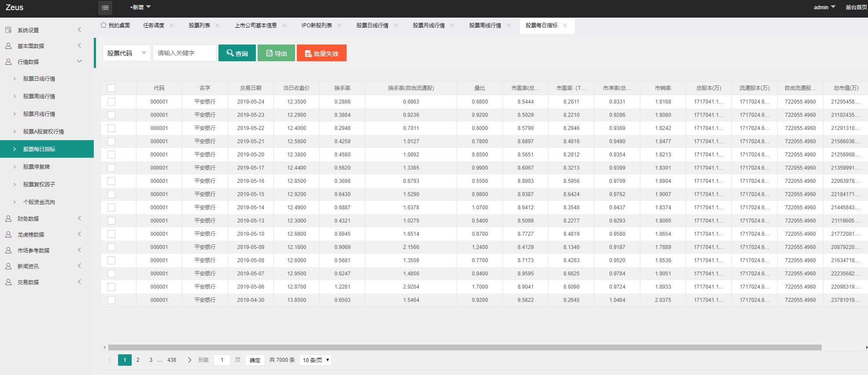Close the 股票每日指标 tab
Screen dimensions: 868x375
click(x=565, y=26)
